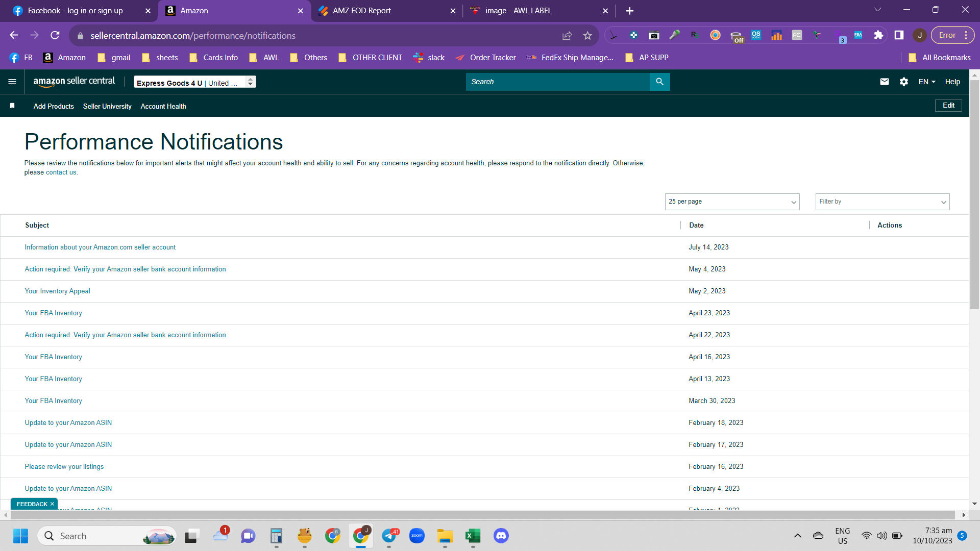Open the Express Goods 4 U account switcher
The image size is (980, 551).
click(x=194, y=82)
